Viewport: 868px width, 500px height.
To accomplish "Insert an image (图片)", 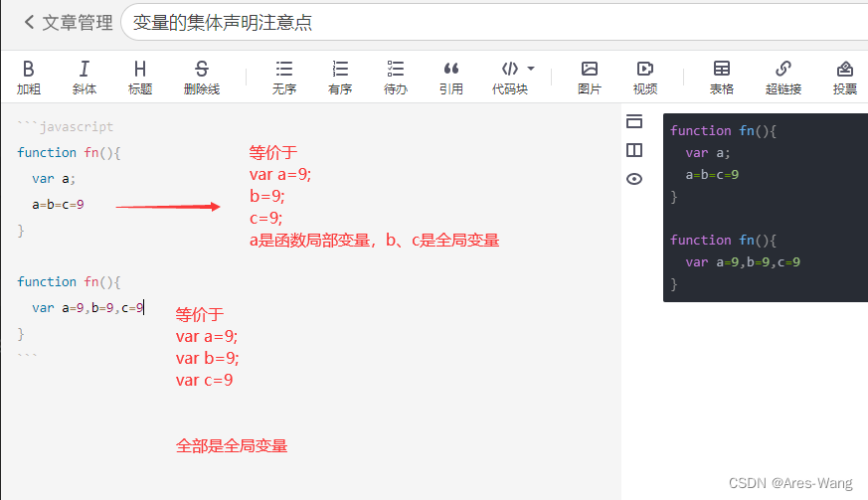I will pos(589,77).
